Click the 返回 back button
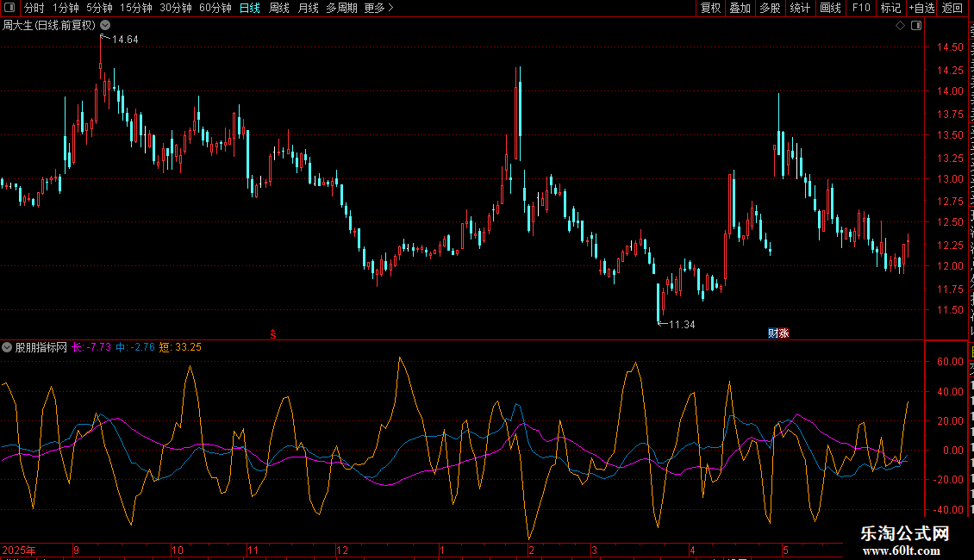The width and height of the screenshot is (974, 560). pos(952,8)
